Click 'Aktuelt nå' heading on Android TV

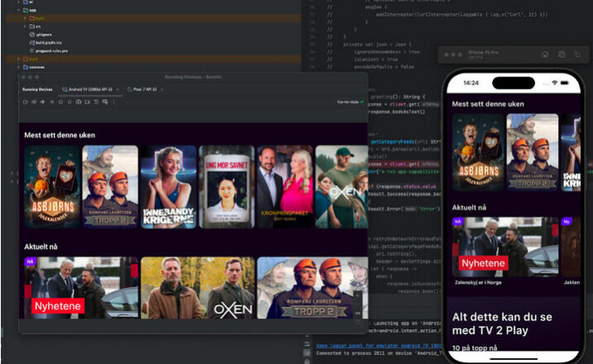pos(41,247)
